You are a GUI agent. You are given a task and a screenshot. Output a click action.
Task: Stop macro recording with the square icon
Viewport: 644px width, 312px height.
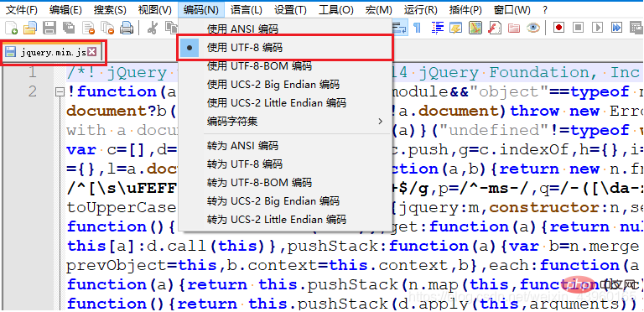pyautogui.click(x=578, y=28)
